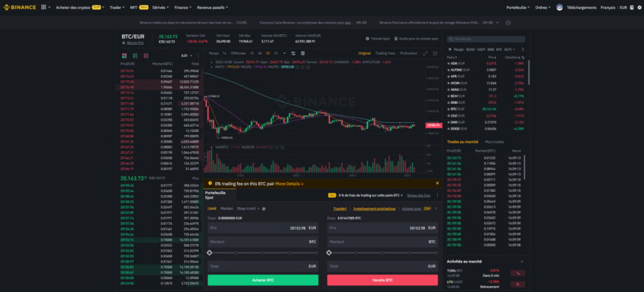Open chart grid layout icon
The height and width of the screenshot is (292, 644).
click(x=436, y=53)
